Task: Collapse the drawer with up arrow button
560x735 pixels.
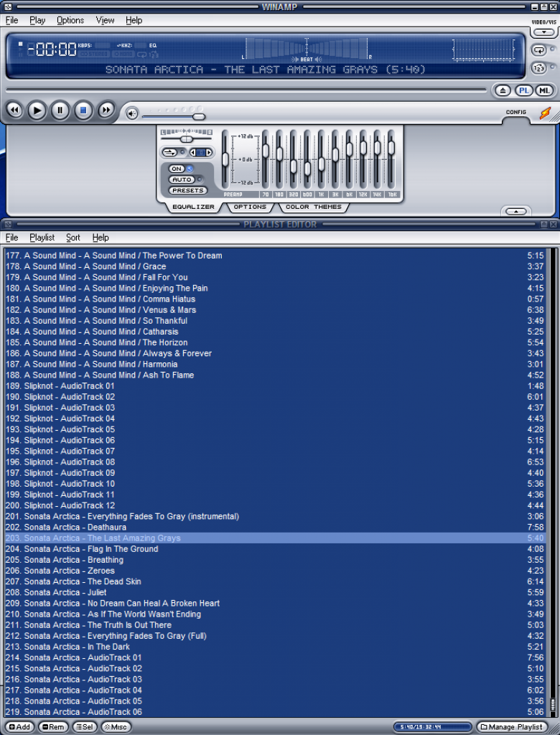Action: [516, 212]
